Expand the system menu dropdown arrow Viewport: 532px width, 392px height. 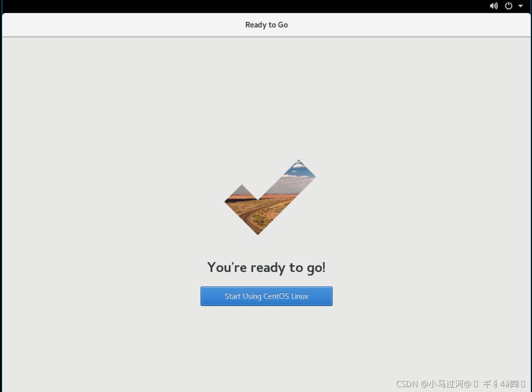[x=520, y=6]
